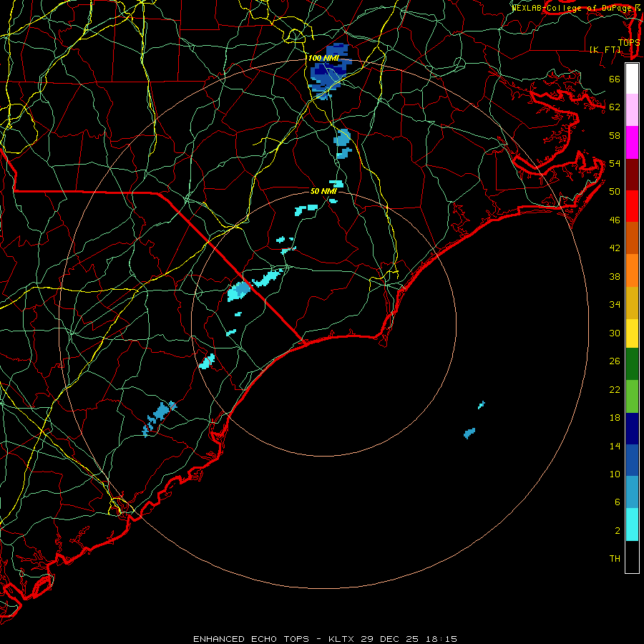
Task: Click the white top swatch in the echo tops scale
Action: [632, 79]
